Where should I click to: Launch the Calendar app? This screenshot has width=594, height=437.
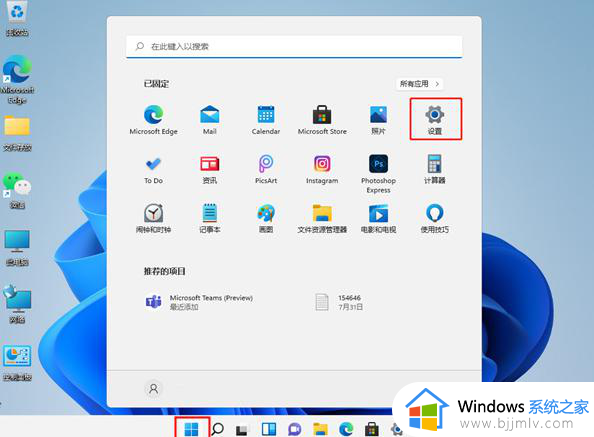click(266, 120)
